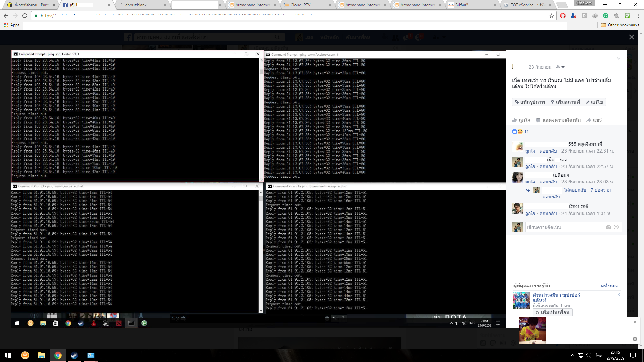Screen dimensions: 644x362
Task: Click the แชร์ share button
Action: click(594, 120)
